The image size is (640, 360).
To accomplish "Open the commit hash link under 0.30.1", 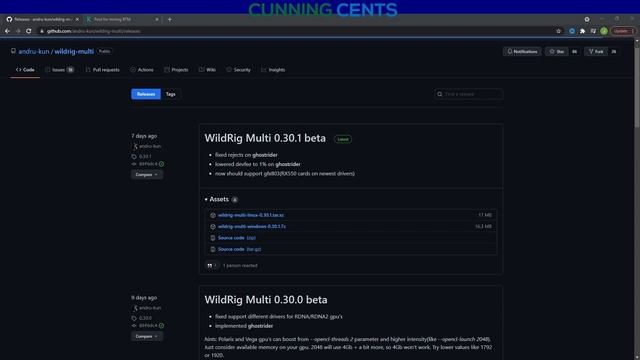I will pyautogui.click(x=148, y=164).
